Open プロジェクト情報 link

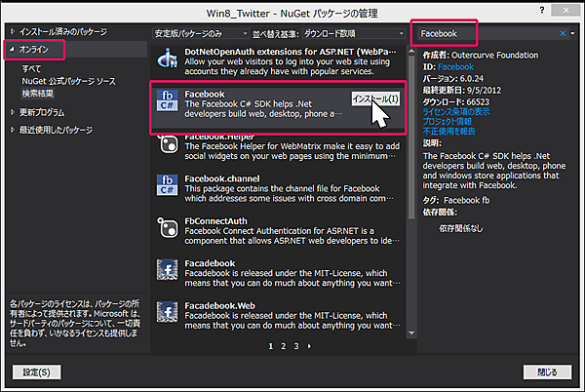(x=447, y=121)
